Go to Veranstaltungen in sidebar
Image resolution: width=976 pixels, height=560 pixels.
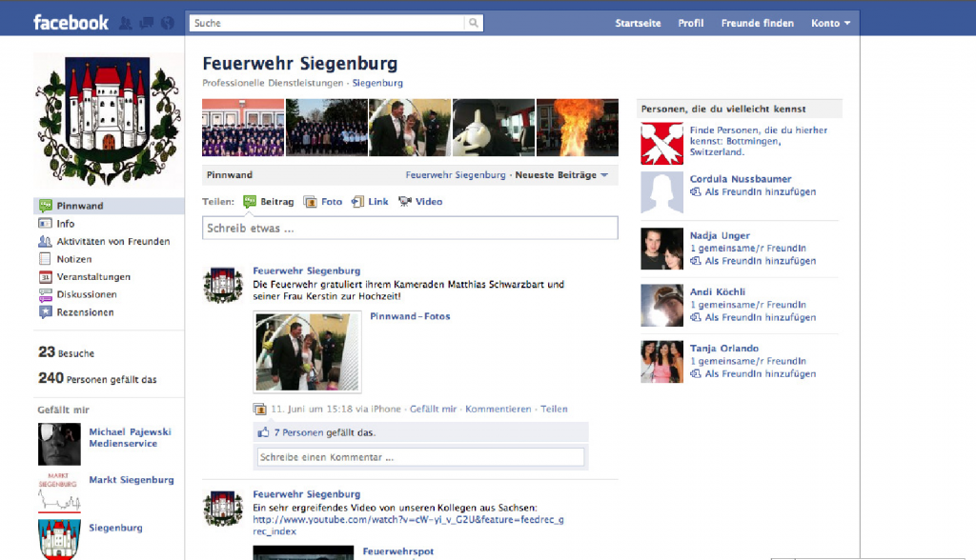(92, 277)
